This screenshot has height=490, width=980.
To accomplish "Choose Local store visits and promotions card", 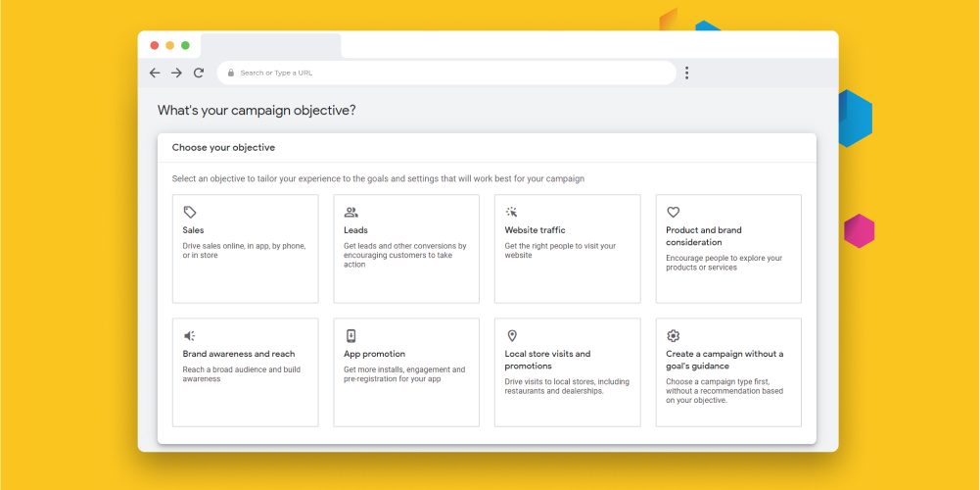I will 568,372.
